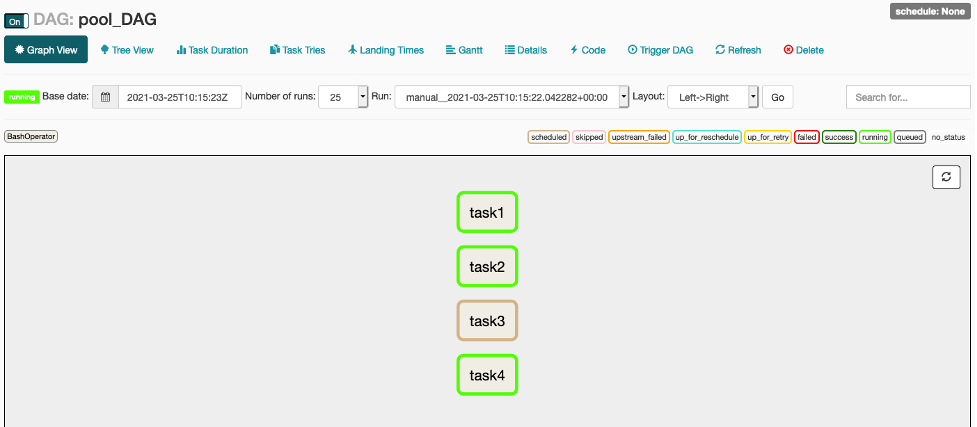Open the Run selection dropdown
Image resolution: width=977 pixels, height=427 pixels.
pos(512,97)
